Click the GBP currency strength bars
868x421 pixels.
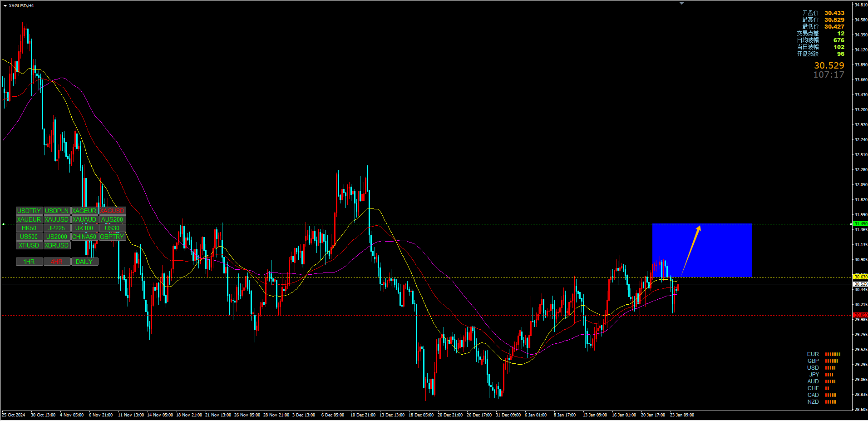coord(831,361)
